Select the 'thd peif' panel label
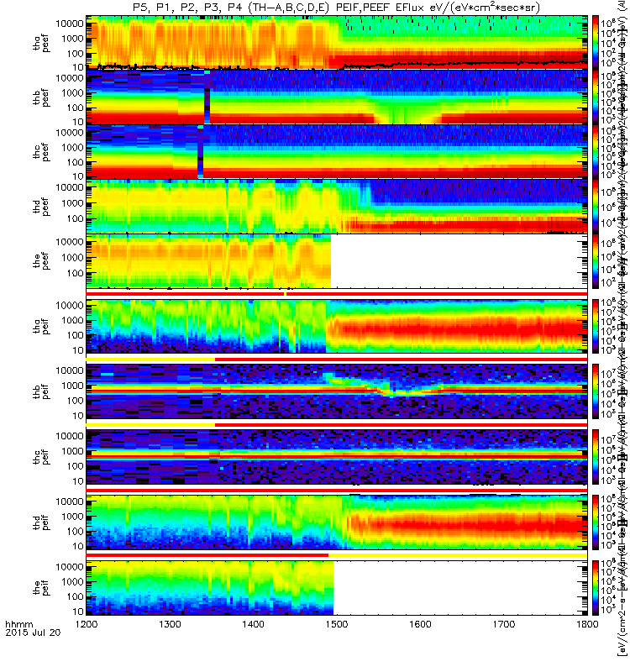Screen dimensions: 630x672 tap(41, 522)
